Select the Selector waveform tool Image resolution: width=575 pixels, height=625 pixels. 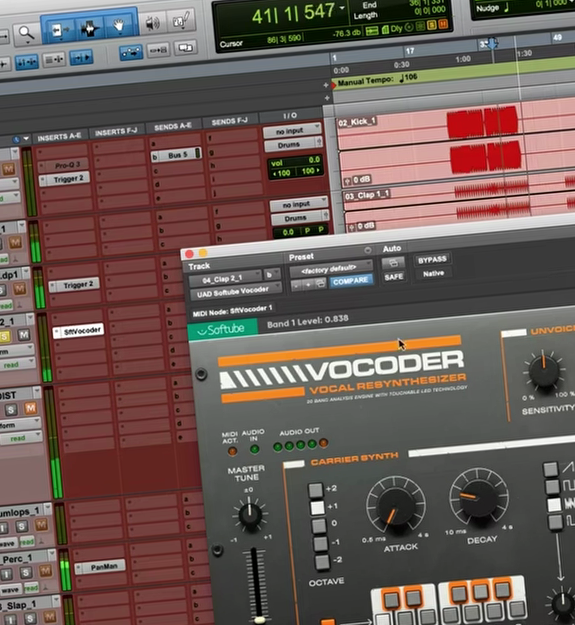[89, 28]
